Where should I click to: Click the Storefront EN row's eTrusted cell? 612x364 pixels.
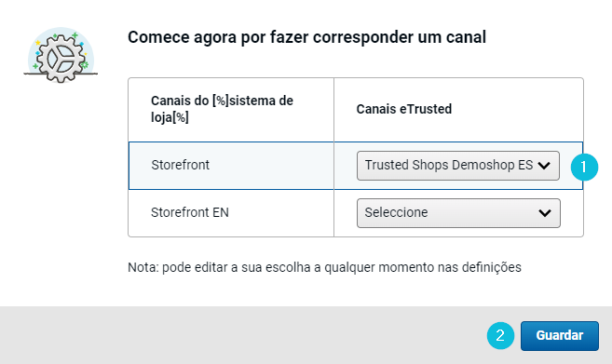click(x=458, y=213)
